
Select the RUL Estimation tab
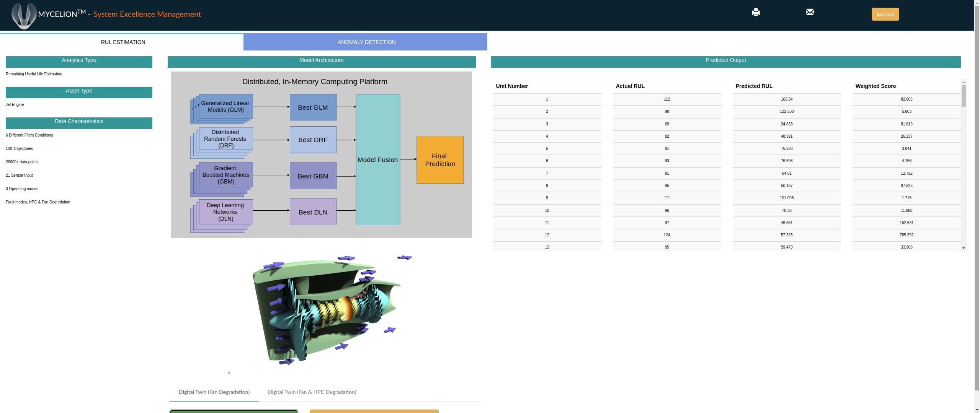tap(123, 42)
